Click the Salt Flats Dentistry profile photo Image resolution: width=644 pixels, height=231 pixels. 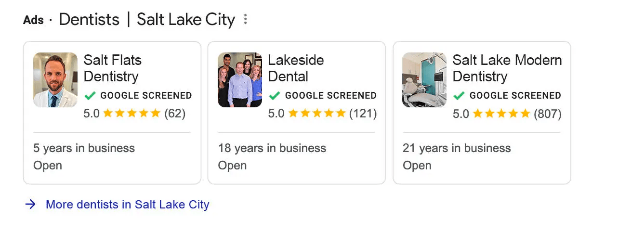click(x=55, y=80)
